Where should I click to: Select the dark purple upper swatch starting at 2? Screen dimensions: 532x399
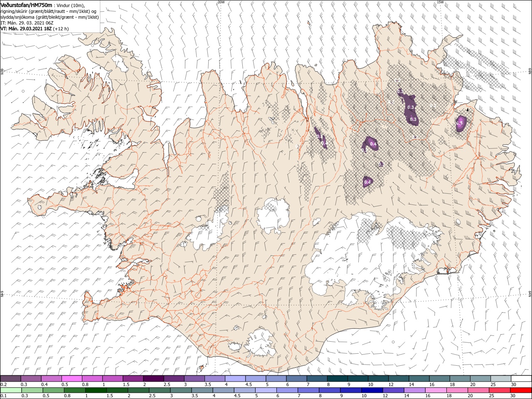[x=153, y=379]
